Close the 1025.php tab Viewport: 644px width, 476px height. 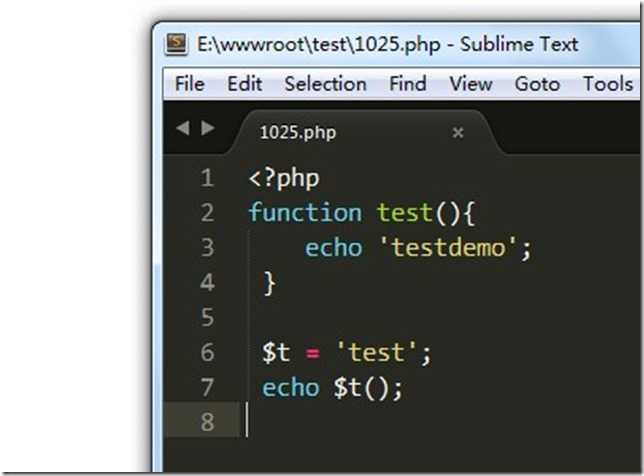(458, 132)
